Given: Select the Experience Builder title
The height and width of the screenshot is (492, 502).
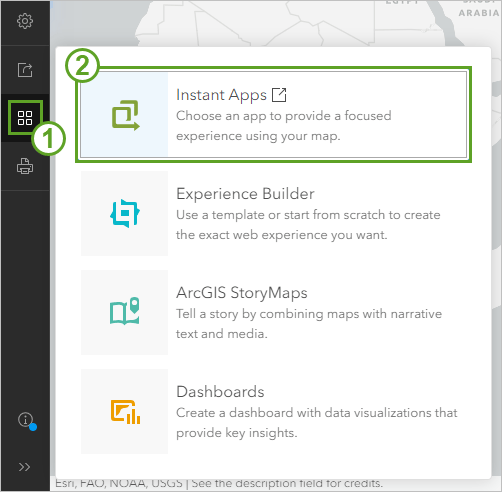Looking at the screenshot, I should (x=245, y=194).
